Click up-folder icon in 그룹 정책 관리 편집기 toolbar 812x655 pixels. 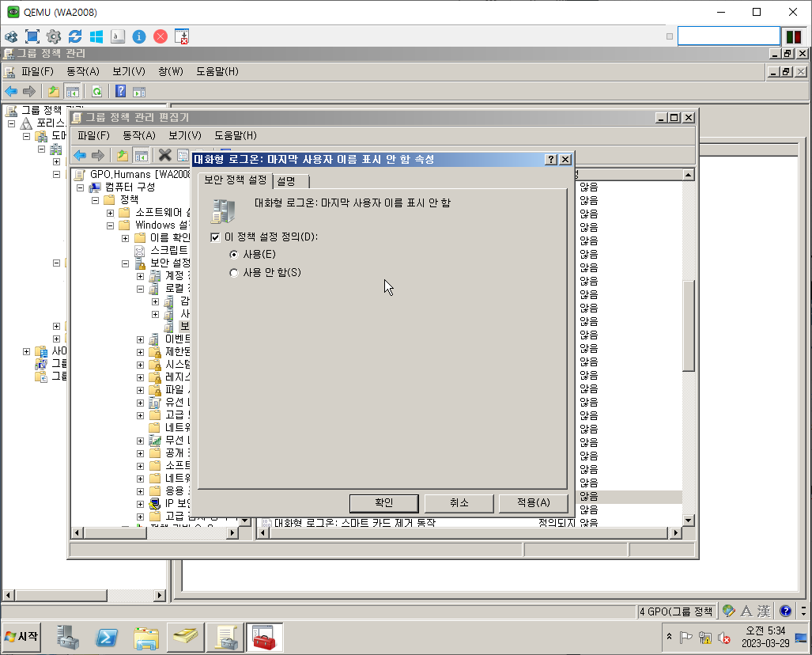click(123, 155)
